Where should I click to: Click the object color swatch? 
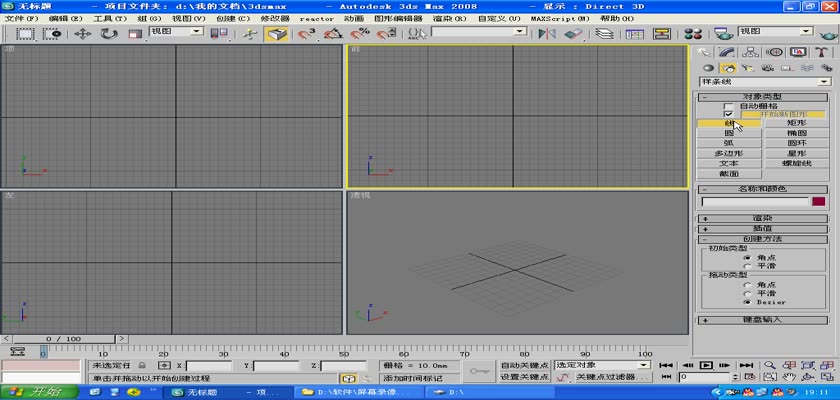click(x=818, y=202)
